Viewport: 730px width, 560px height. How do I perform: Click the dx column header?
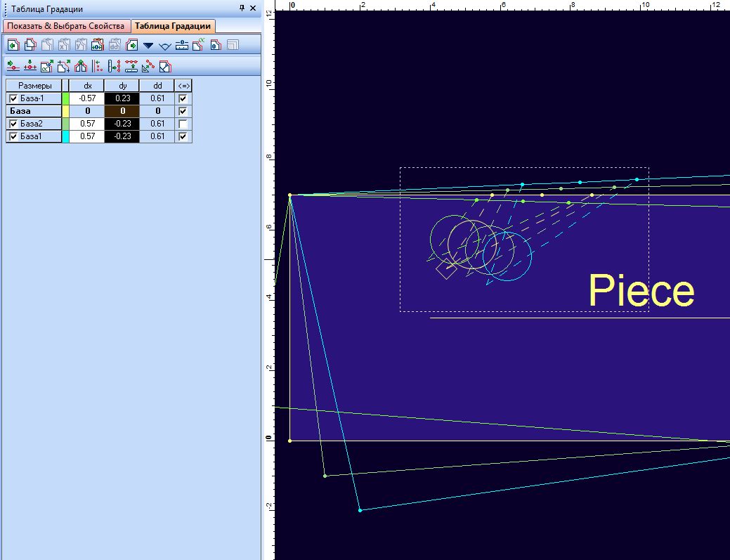click(87, 86)
